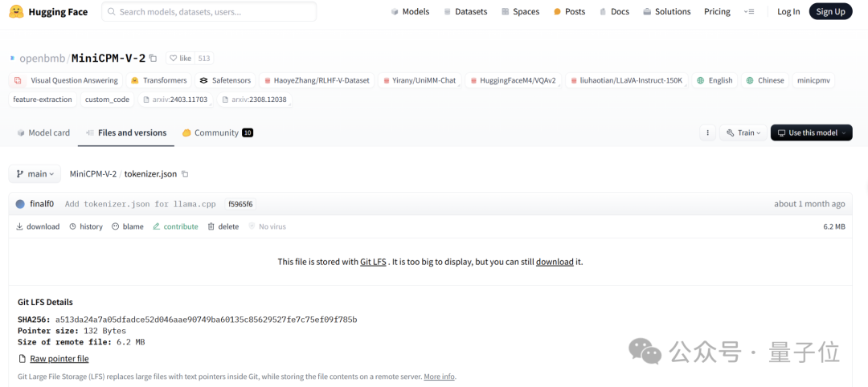Click the Sign Up button
Screen dimensions: 868x387
(x=830, y=11)
